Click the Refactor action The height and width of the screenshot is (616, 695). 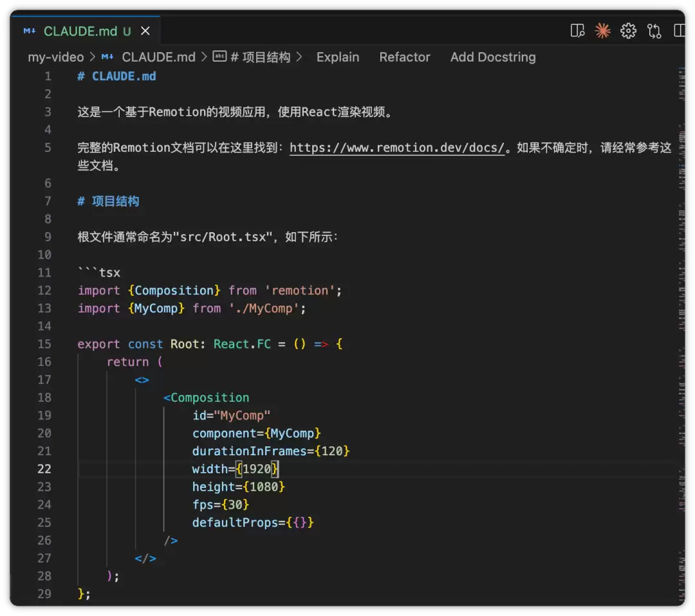405,57
